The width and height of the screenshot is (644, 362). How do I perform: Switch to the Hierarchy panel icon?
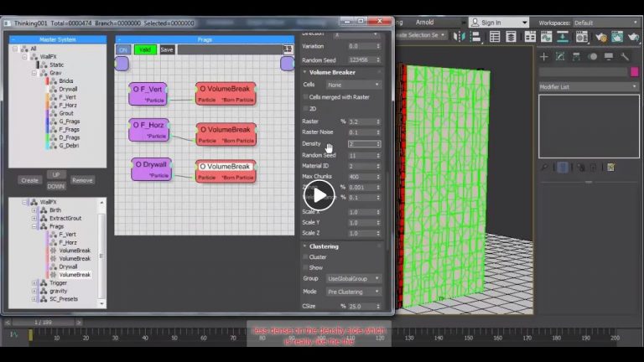pos(576,57)
